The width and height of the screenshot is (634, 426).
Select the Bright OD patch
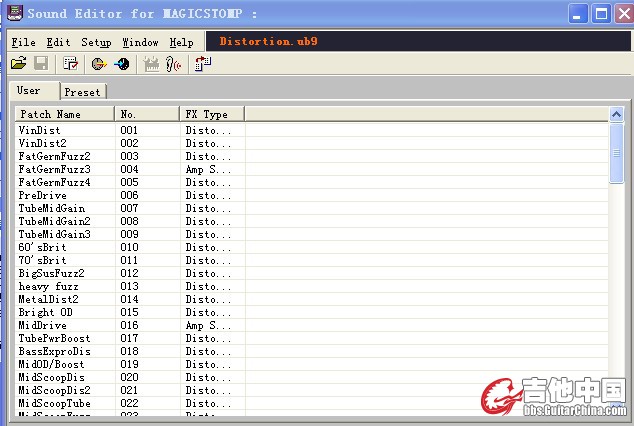point(46,312)
